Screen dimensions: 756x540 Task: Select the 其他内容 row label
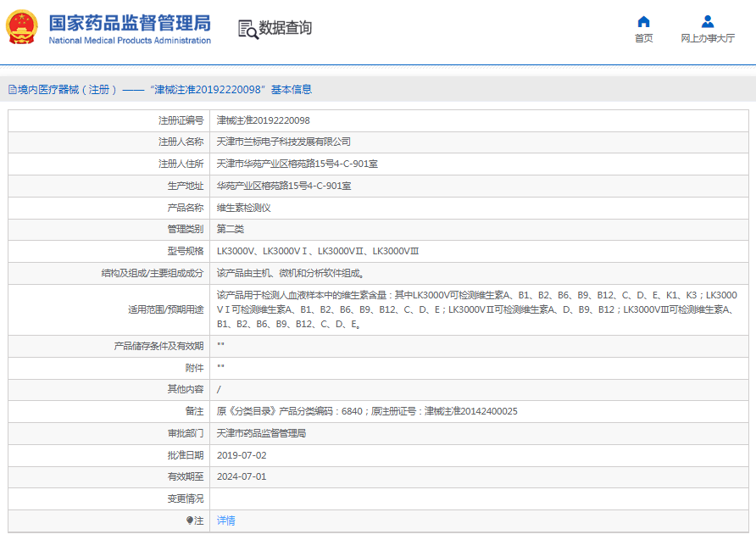[x=186, y=389]
